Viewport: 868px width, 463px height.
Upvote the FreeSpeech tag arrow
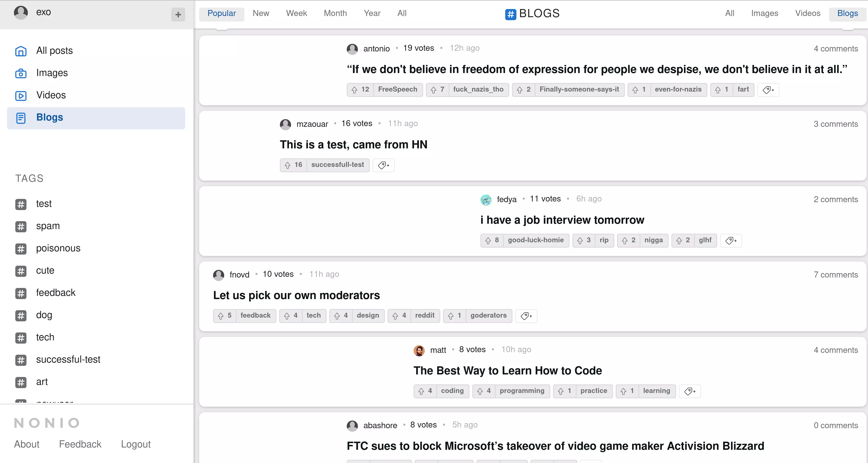click(354, 89)
